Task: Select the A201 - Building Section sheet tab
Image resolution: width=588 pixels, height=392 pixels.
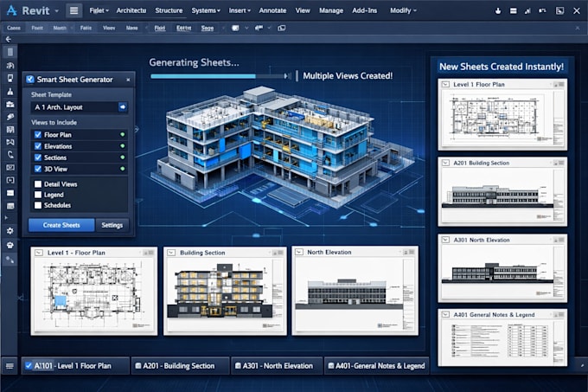Action: pos(180,366)
